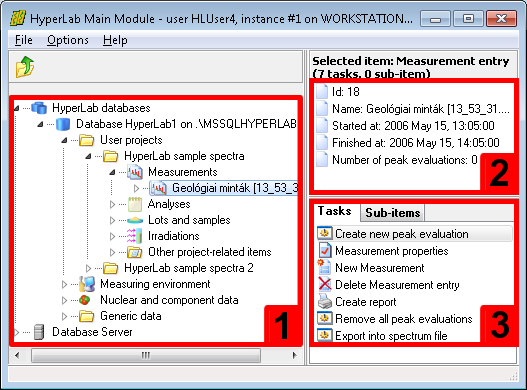Click the green arrow folder toolbar icon

[25, 67]
